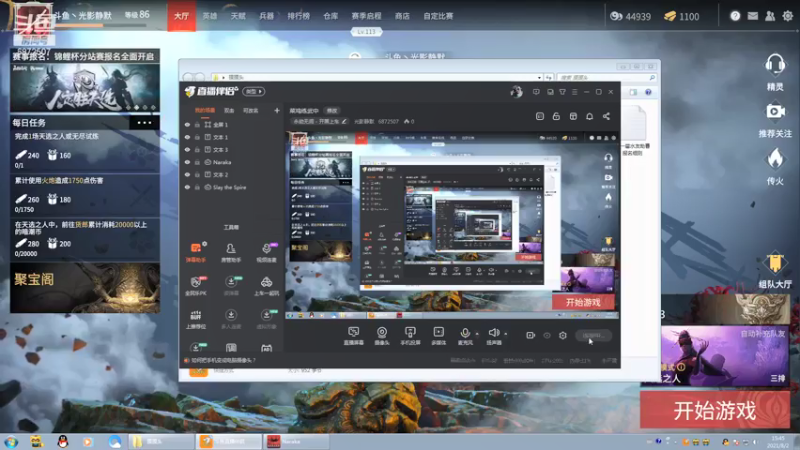Screen dimensions: 800x450
Task: Open Explorer address bar dropdown arrow
Action: pyautogui.click(x=539, y=78)
